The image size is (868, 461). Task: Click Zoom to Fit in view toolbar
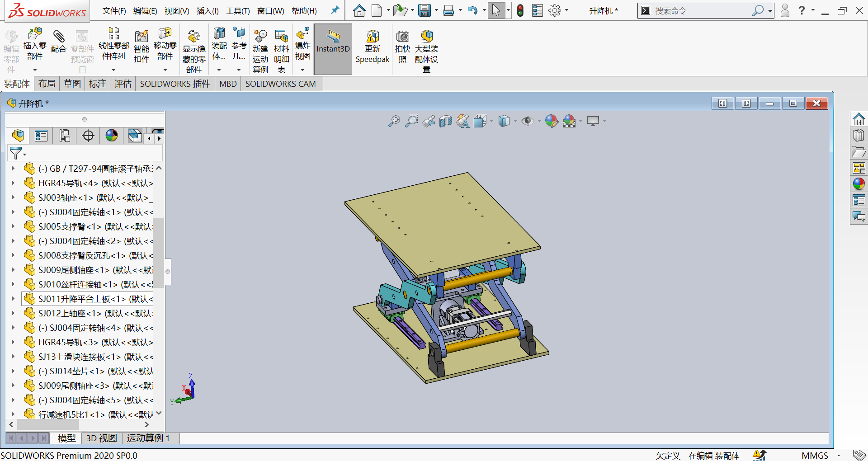click(x=394, y=121)
